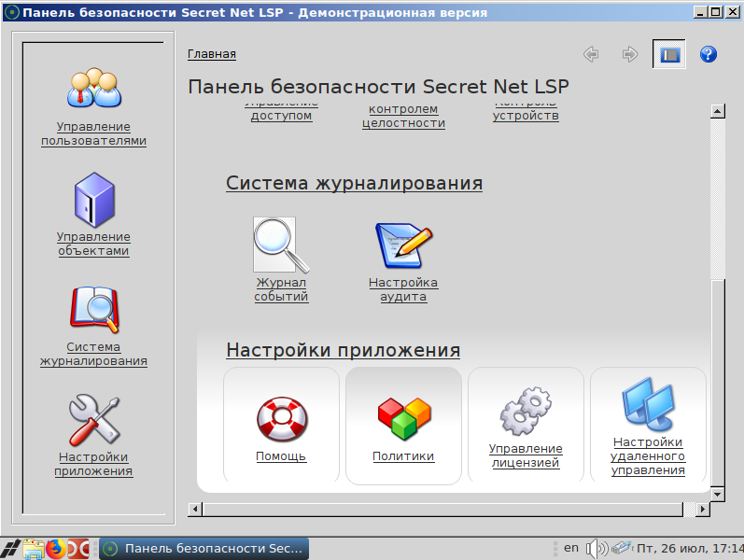744x560 pixels.
Task: Click the network connection tray icon
Action: click(622, 548)
